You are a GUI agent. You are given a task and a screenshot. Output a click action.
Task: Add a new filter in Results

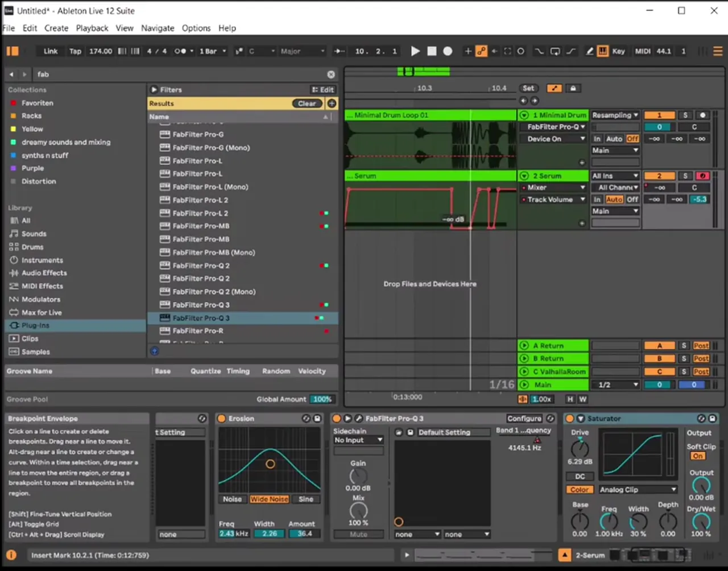tap(332, 104)
